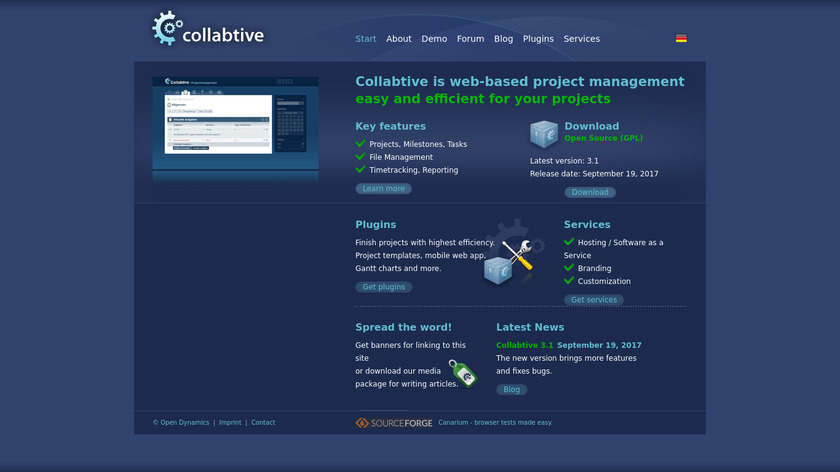Image resolution: width=840 pixels, height=472 pixels.
Task: Open the Contact footer link
Action: pos(263,423)
